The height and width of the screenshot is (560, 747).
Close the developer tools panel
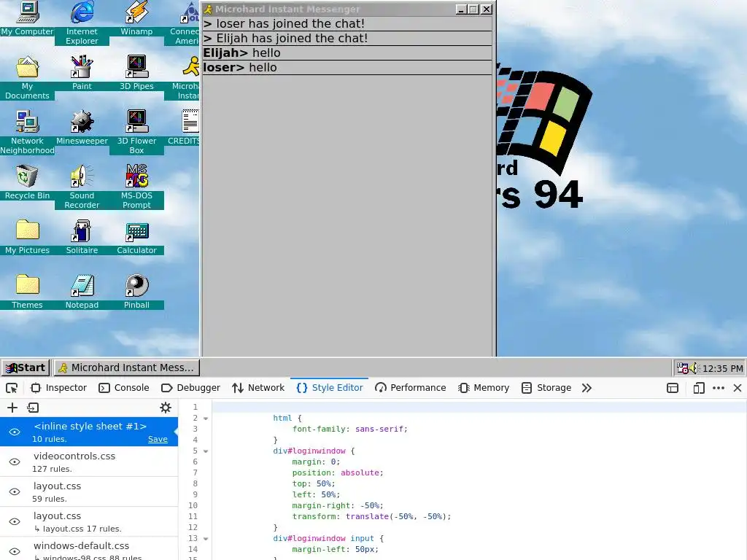coord(738,388)
